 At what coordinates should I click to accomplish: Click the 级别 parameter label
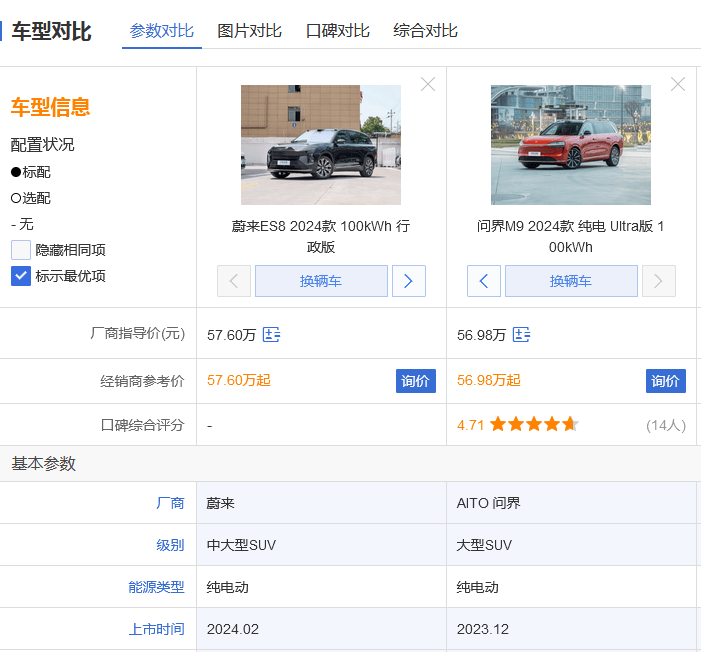[170, 545]
